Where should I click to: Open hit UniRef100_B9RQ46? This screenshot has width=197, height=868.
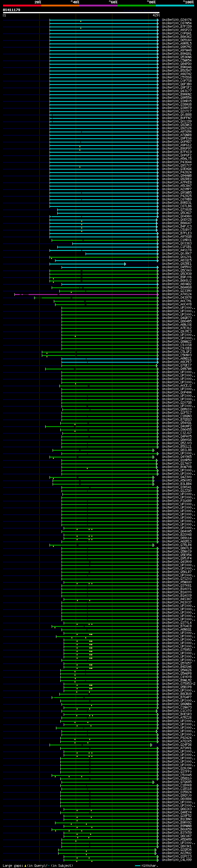176,67
